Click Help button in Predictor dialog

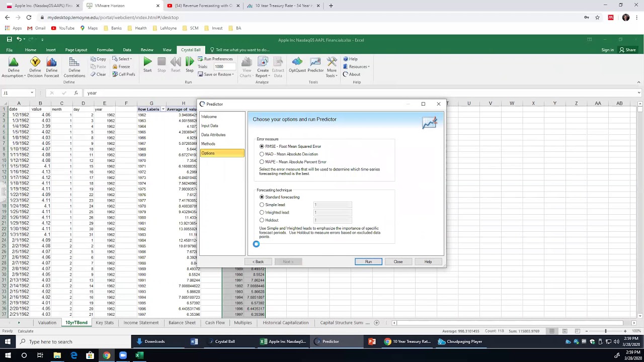point(428,261)
